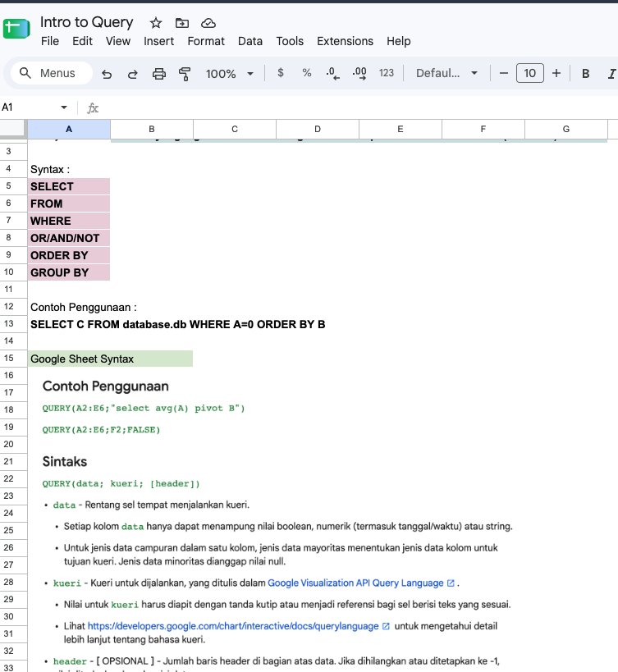Open the developers.google.com querylanguage link
Viewport: 618px width, 672px height.
point(233,626)
